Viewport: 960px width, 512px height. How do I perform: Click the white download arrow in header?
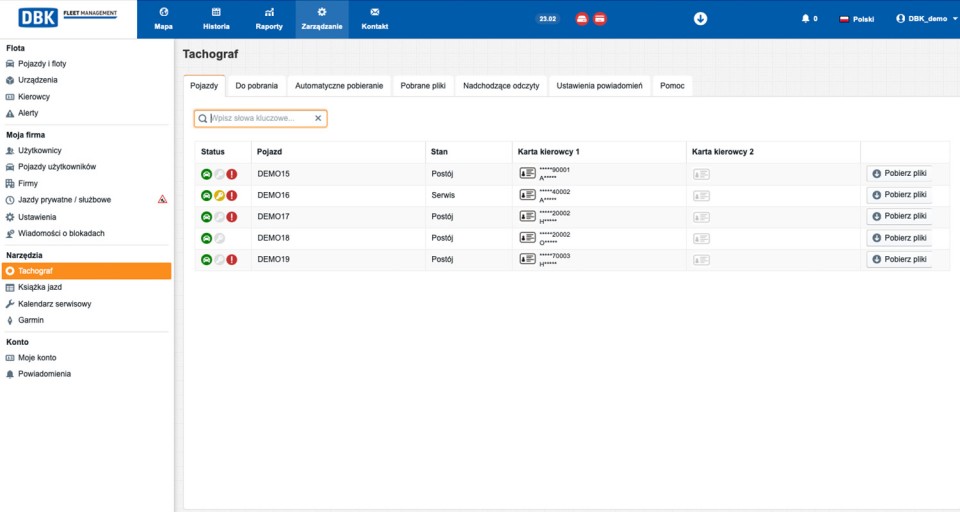[x=700, y=18]
